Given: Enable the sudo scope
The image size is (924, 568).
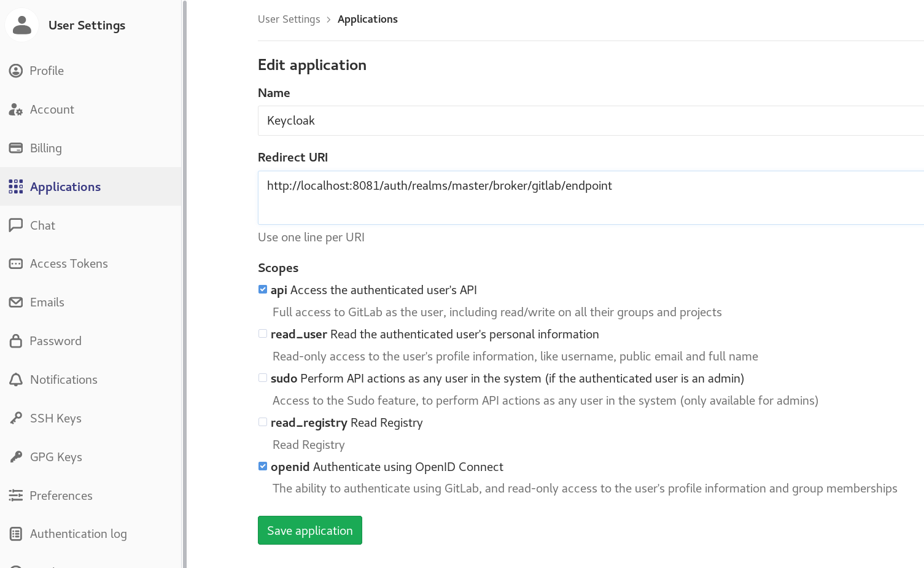Looking at the screenshot, I should [263, 378].
